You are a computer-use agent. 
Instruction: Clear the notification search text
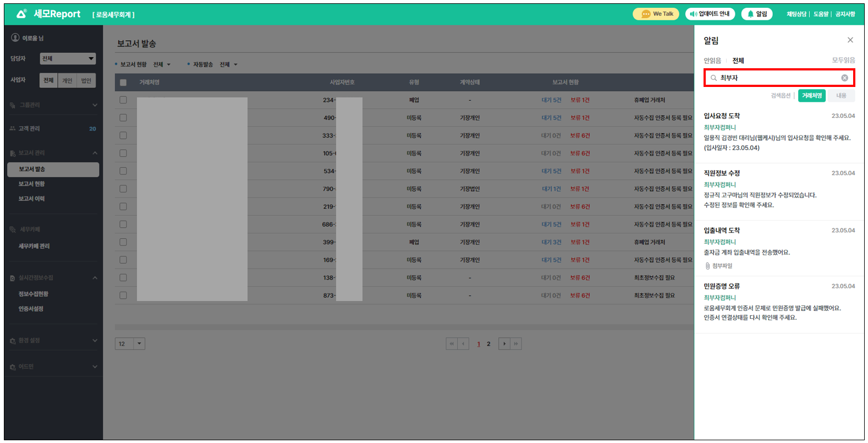(x=844, y=78)
